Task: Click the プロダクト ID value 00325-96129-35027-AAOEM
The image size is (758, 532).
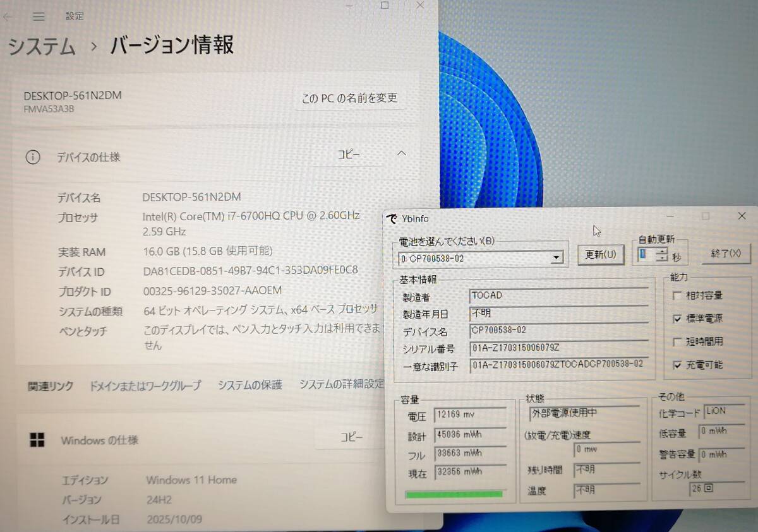Action: pos(212,291)
